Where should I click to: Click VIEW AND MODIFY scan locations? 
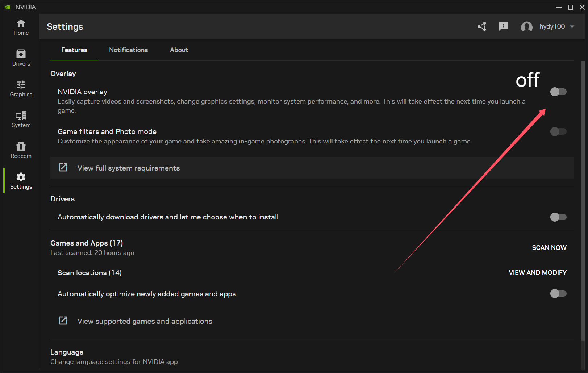[x=538, y=273]
